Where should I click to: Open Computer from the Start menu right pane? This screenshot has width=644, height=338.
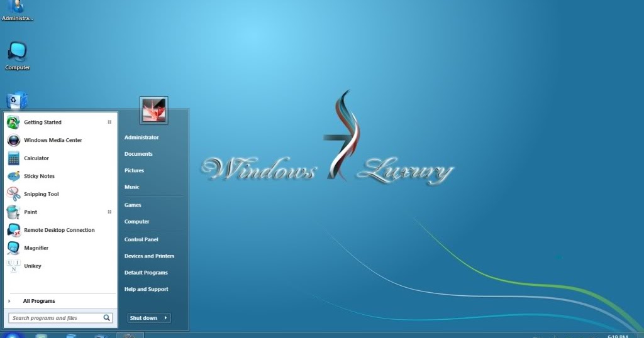(x=136, y=222)
